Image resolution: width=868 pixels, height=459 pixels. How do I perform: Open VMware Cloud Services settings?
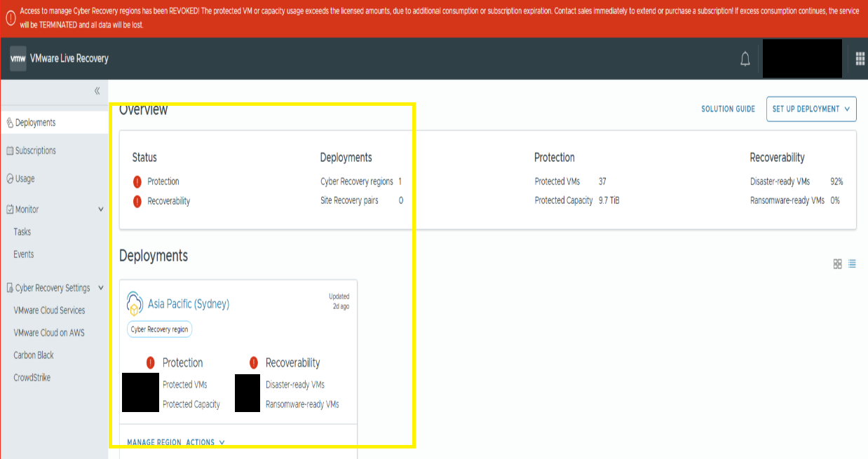pyautogui.click(x=49, y=310)
